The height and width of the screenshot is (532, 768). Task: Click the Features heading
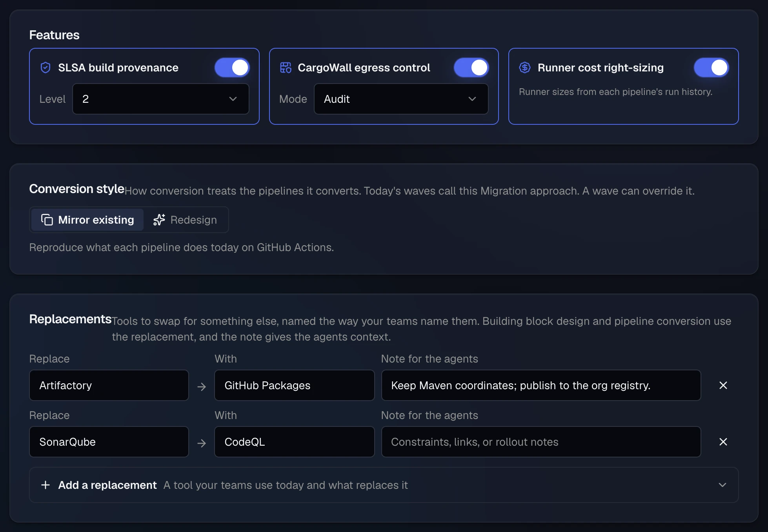tap(54, 35)
